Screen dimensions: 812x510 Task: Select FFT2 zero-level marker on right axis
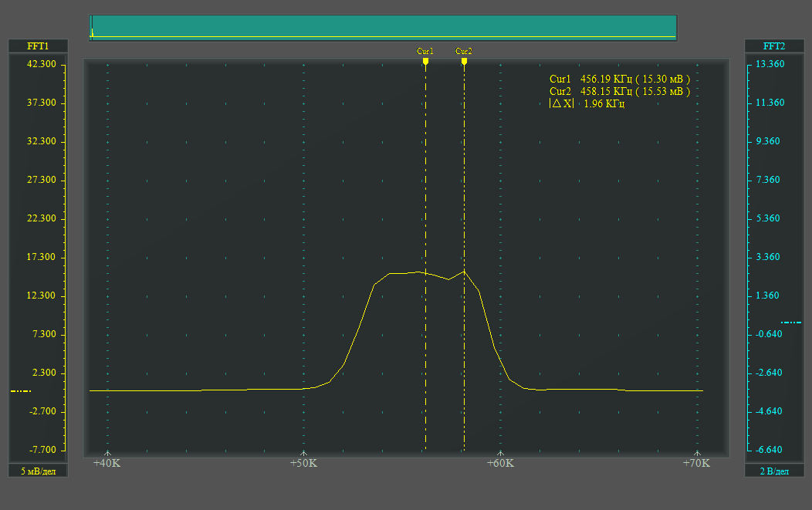click(x=790, y=323)
